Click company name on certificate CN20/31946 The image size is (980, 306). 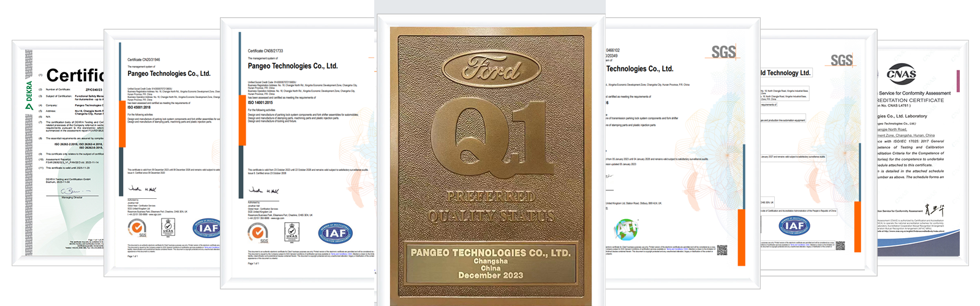pyautogui.click(x=169, y=73)
